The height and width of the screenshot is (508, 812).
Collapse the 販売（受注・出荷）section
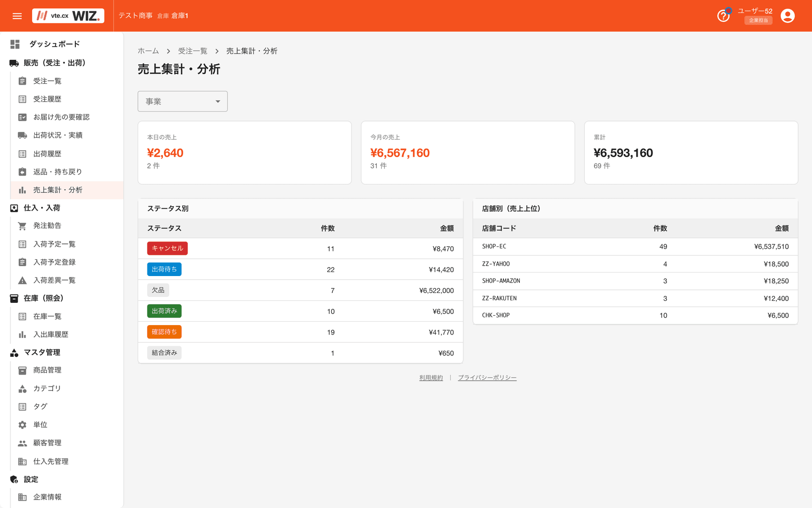click(x=54, y=63)
